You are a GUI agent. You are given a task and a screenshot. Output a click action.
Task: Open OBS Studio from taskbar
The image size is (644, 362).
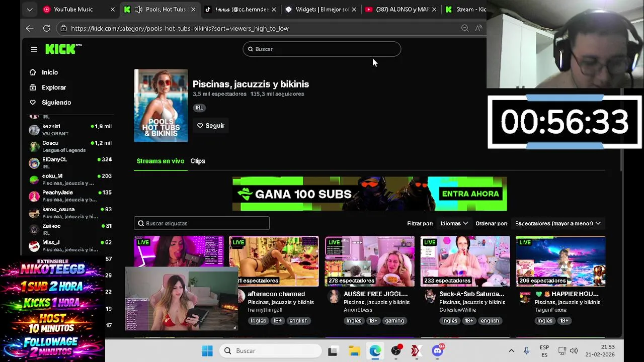[396, 351]
